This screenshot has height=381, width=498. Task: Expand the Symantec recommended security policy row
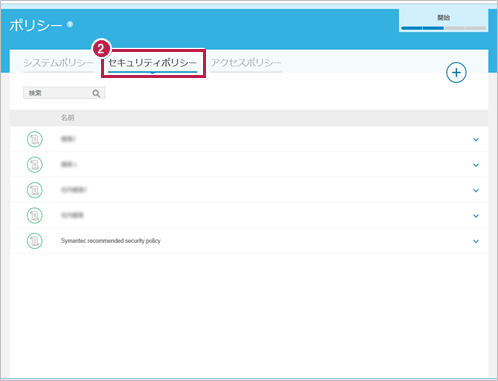pyautogui.click(x=476, y=241)
